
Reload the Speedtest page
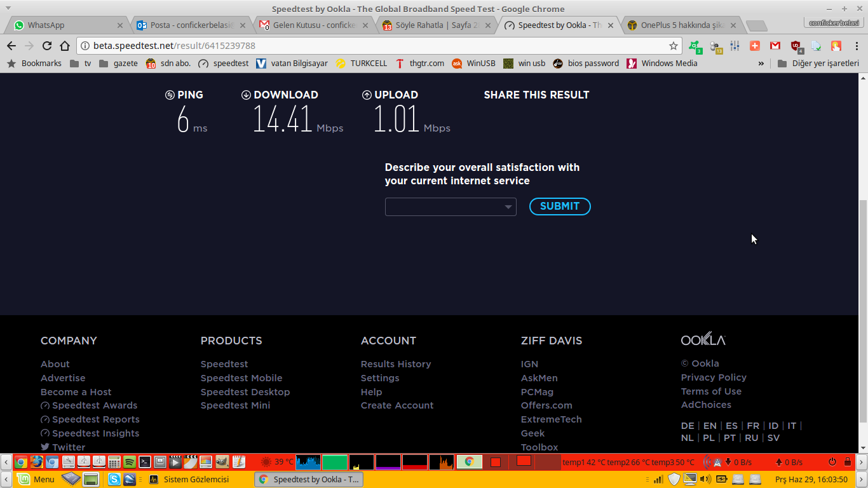[x=47, y=46]
